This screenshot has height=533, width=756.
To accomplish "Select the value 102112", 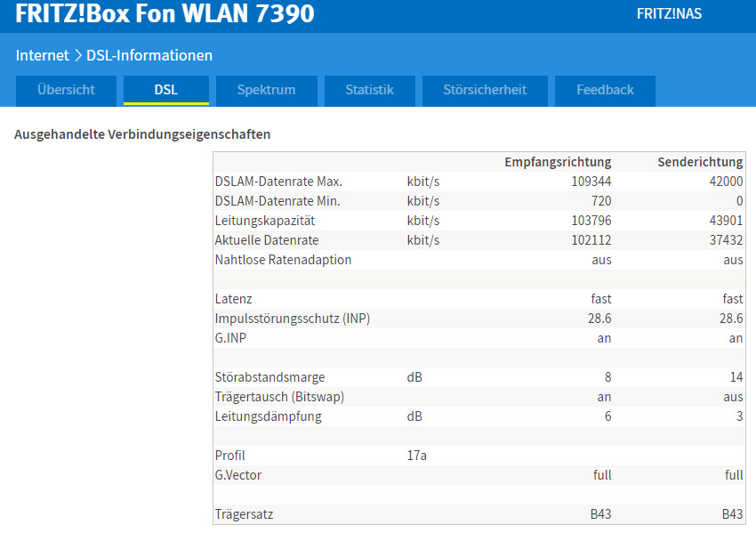I will pyautogui.click(x=591, y=240).
